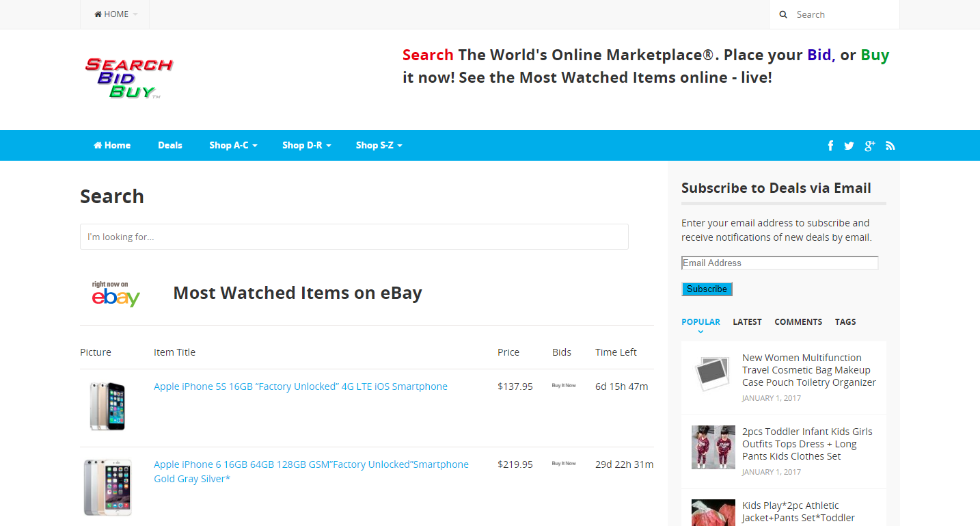The width and height of the screenshot is (980, 526).
Task: Switch to the POPULAR tab
Action: point(700,322)
